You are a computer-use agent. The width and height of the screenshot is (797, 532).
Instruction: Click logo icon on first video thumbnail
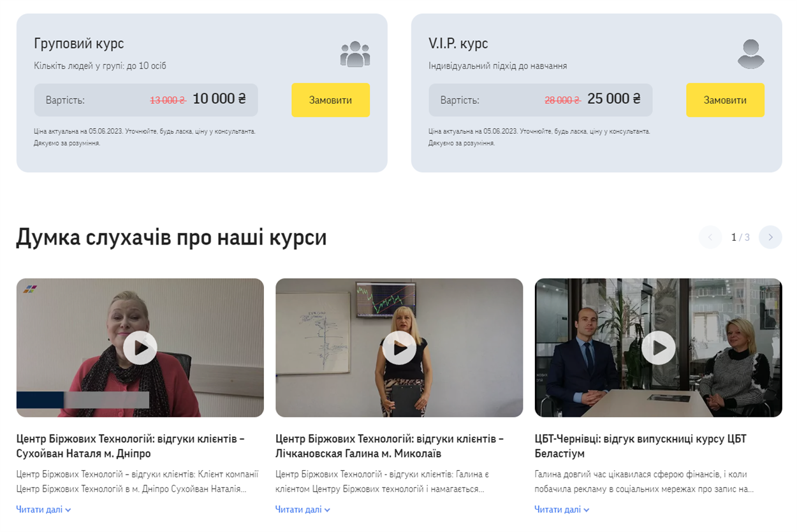(30, 289)
